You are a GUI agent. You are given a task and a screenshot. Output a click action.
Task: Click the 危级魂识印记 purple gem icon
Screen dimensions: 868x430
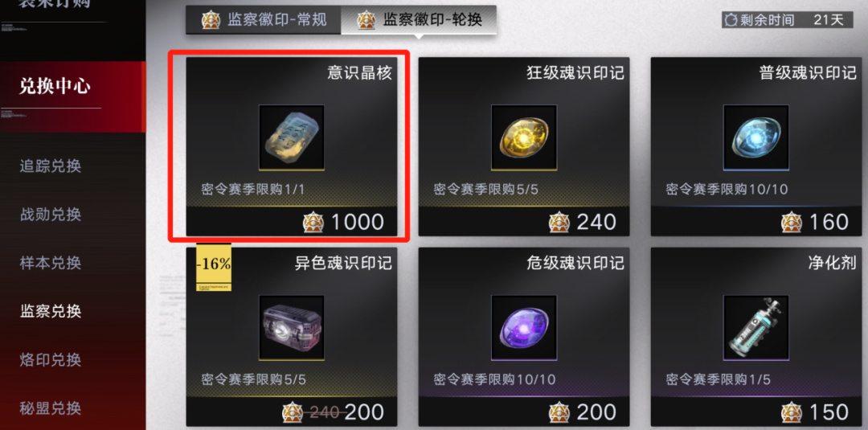tap(524, 328)
